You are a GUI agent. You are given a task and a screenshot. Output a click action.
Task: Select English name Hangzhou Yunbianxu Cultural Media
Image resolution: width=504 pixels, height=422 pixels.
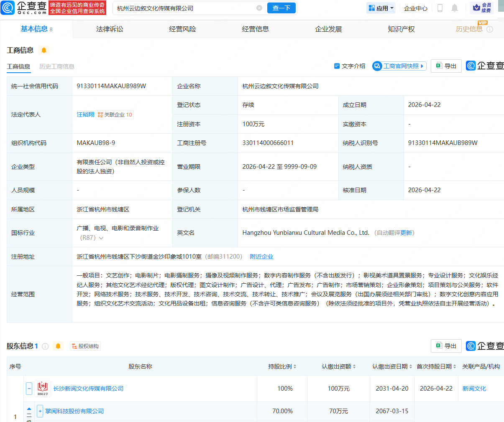pyautogui.click(x=306, y=233)
